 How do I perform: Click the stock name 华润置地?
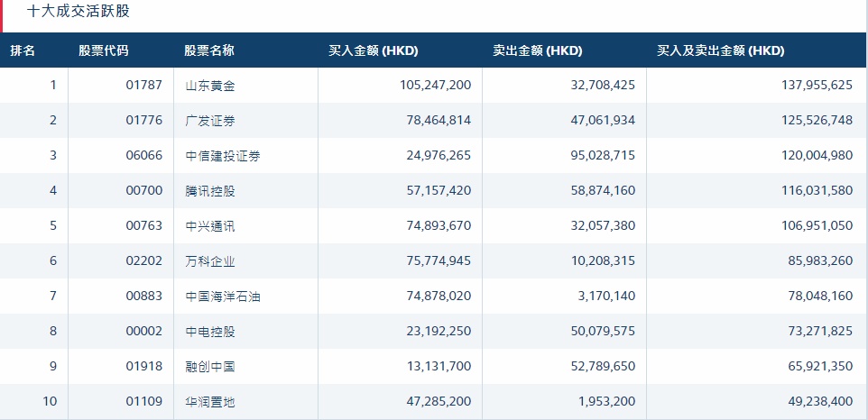click(x=210, y=402)
